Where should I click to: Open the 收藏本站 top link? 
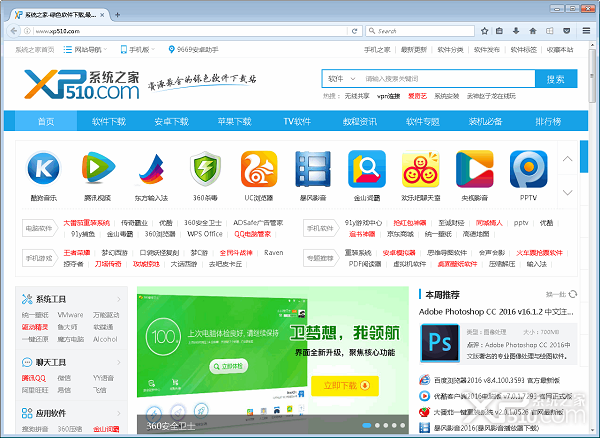(560, 50)
